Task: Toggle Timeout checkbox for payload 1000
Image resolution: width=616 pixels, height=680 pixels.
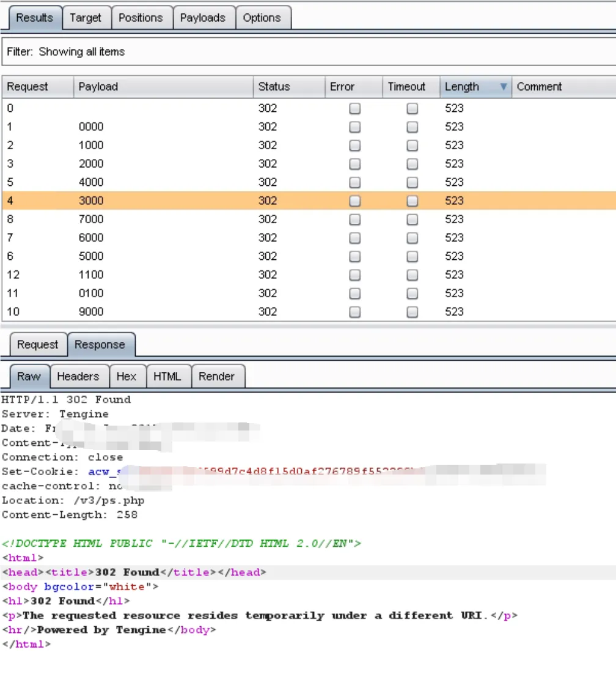Action: click(413, 146)
